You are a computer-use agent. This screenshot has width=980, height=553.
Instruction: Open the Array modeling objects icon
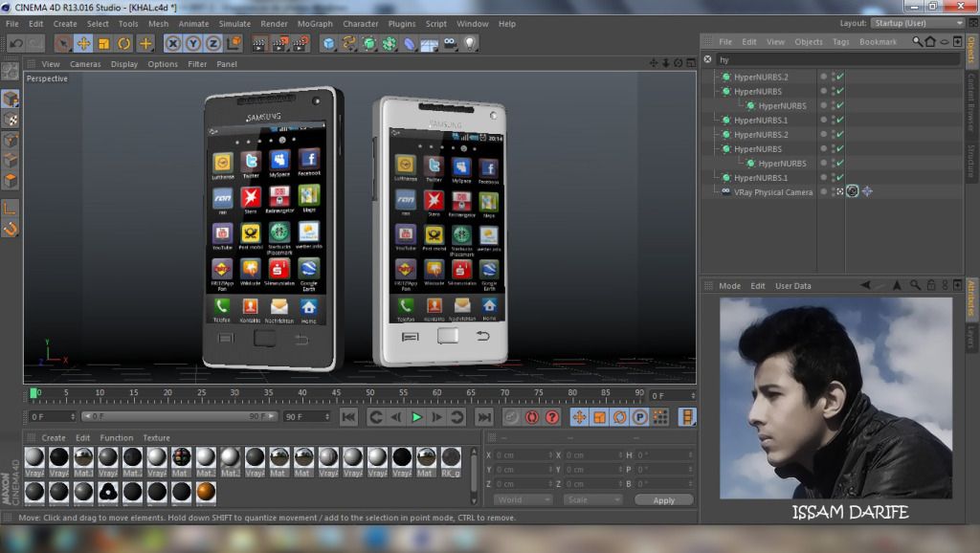[x=390, y=43]
